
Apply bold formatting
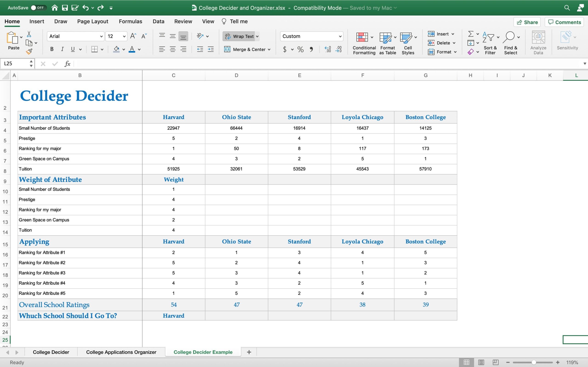52,49
